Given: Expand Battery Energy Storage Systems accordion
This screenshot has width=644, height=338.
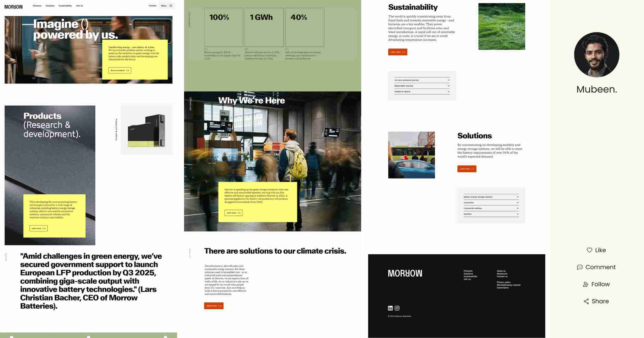Looking at the screenshot, I should (491, 197).
